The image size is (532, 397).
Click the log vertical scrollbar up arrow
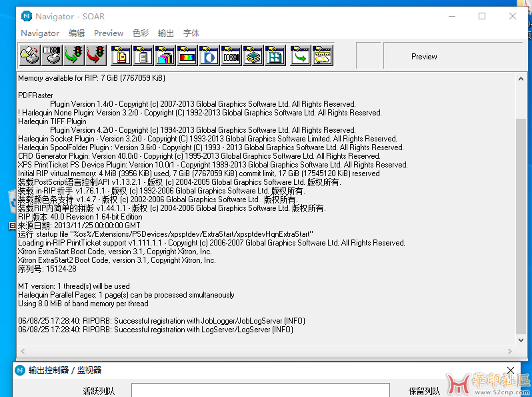point(521,79)
